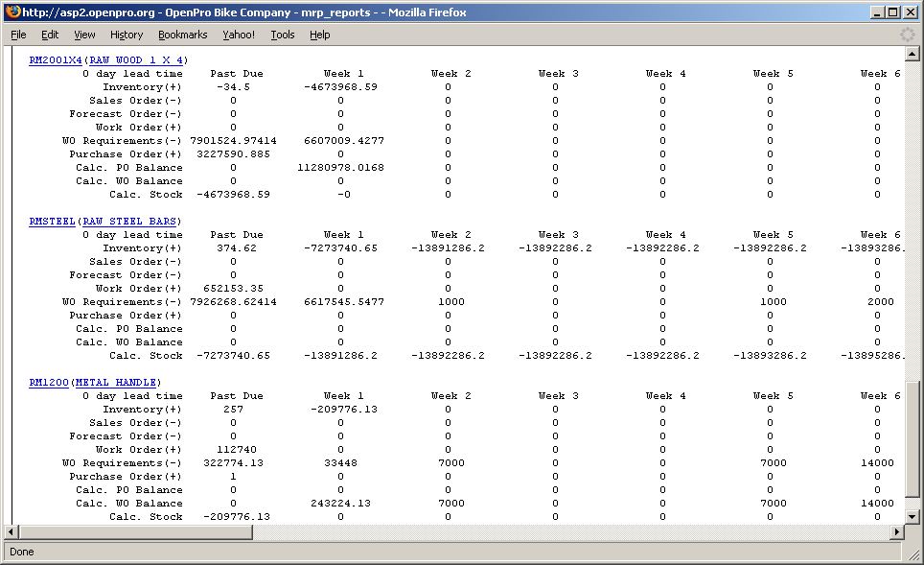Open the Edit menu
The height and width of the screenshot is (565, 924).
tap(50, 35)
